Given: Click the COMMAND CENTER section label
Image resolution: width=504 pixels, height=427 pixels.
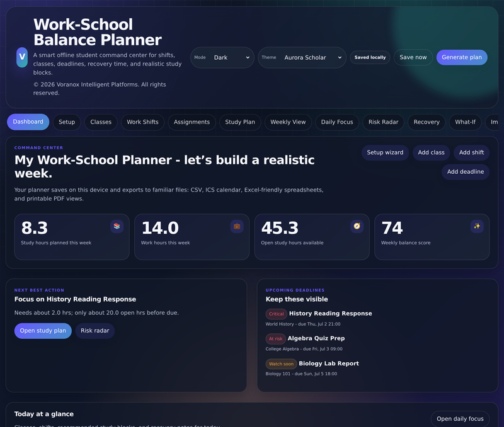Looking at the screenshot, I should point(38,148).
